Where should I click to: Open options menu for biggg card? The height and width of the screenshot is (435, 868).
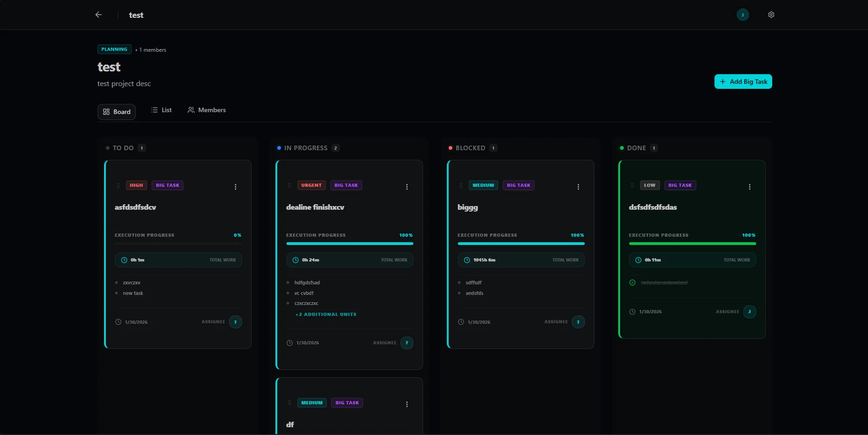click(x=578, y=187)
